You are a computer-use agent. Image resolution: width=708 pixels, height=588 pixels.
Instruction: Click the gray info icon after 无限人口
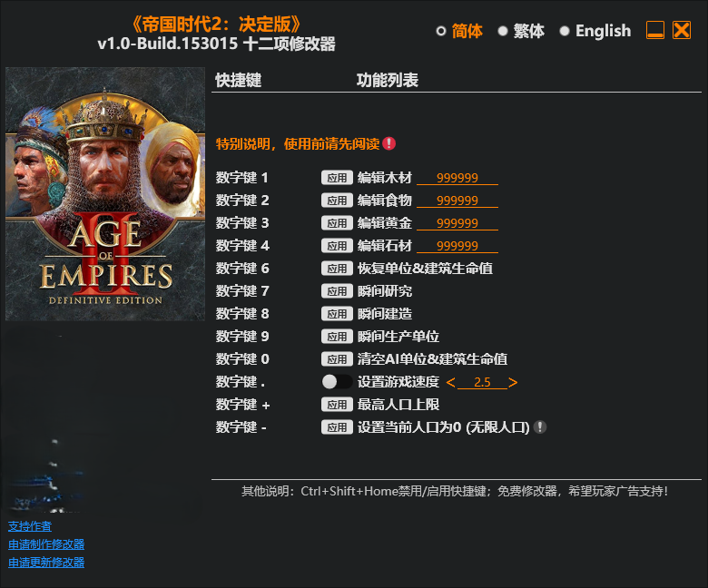click(x=539, y=426)
